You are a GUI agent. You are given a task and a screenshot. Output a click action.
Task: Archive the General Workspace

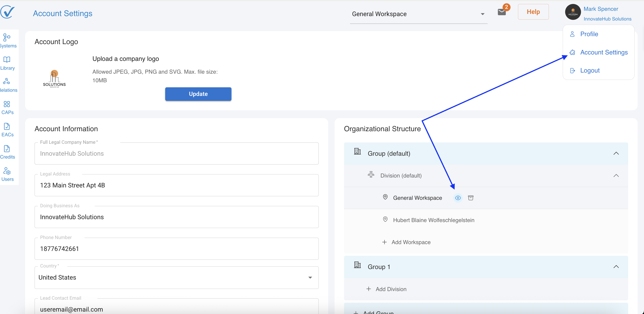pyautogui.click(x=470, y=198)
